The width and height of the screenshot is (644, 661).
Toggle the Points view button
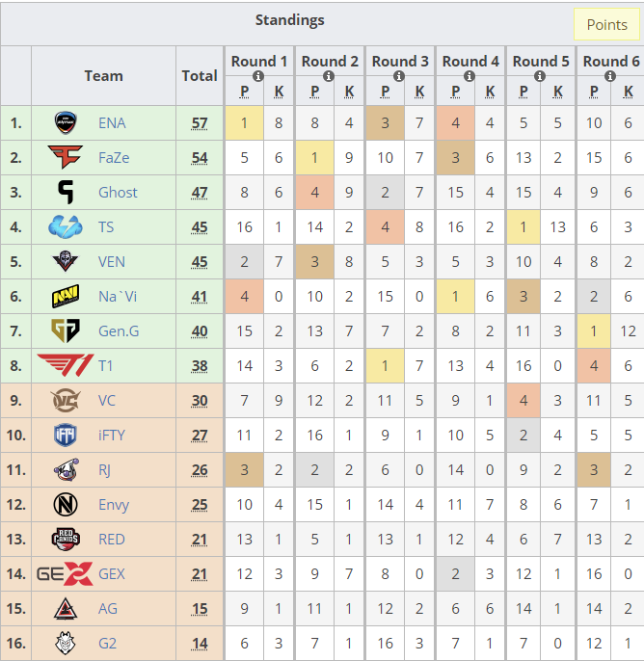606,24
